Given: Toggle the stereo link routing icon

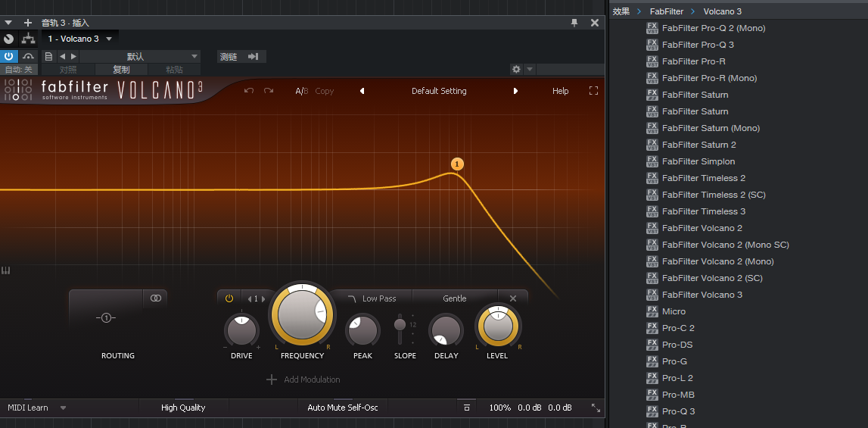Looking at the screenshot, I should [x=155, y=298].
